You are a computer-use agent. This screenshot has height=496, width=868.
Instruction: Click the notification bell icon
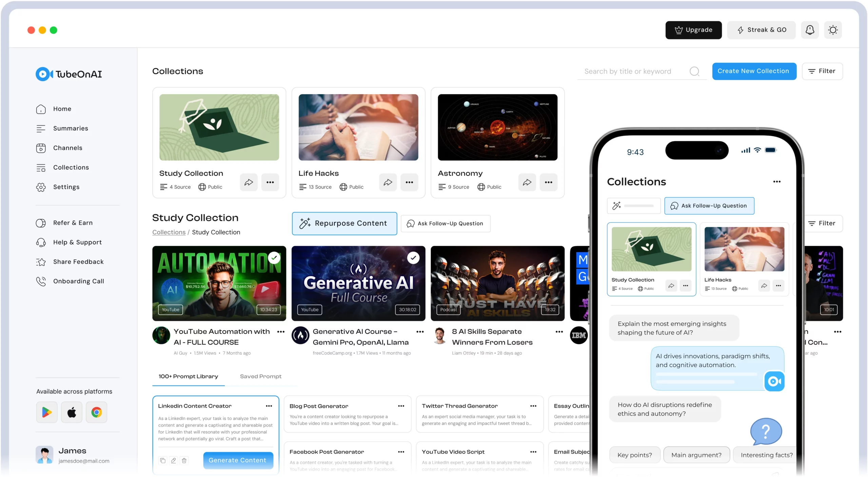tap(810, 30)
